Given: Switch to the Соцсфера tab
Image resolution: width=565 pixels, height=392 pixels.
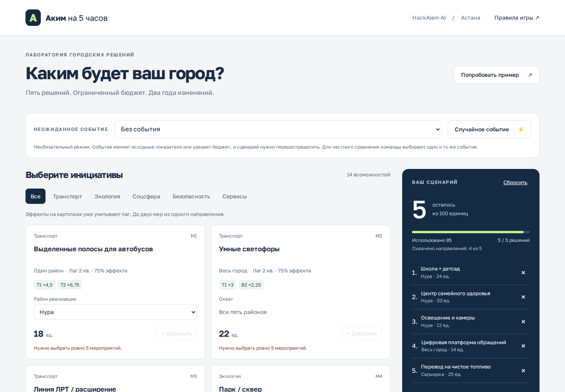Looking at the screenshot, I should [x=146, y=196].
